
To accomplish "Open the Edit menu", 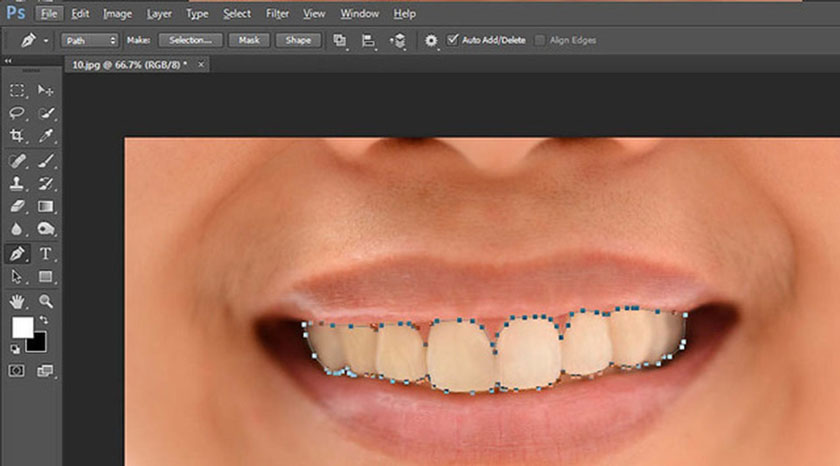I will pyautogui.click(x=80, y=14).
